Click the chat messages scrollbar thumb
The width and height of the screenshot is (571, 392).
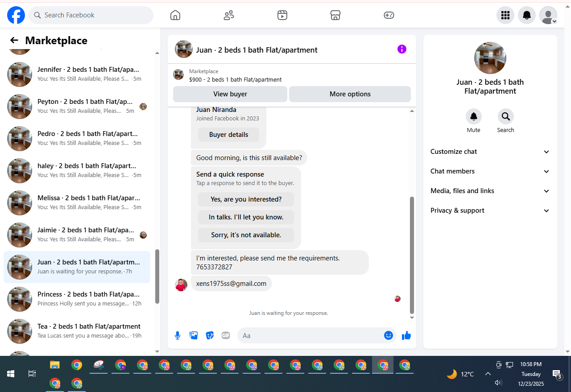(x=412, y=255)
